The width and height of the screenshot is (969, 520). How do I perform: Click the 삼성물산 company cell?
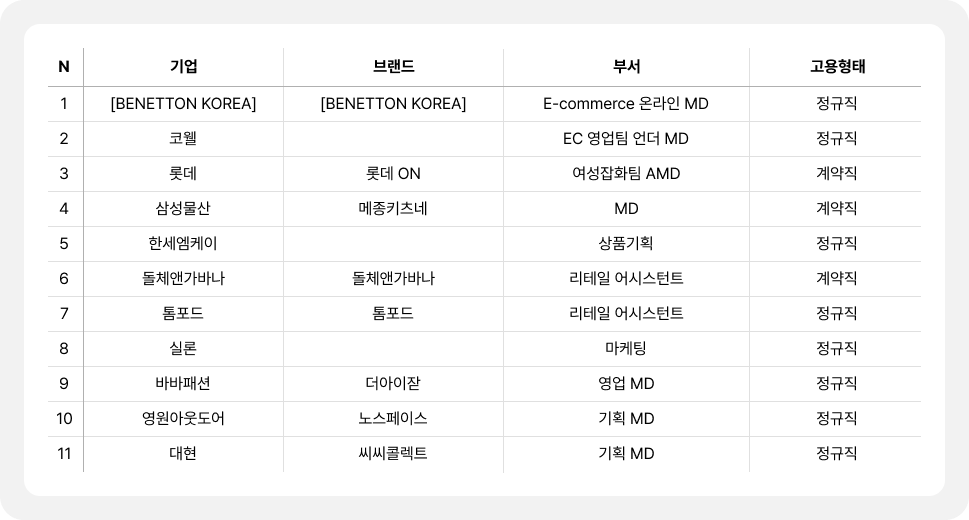coord(184,208)
